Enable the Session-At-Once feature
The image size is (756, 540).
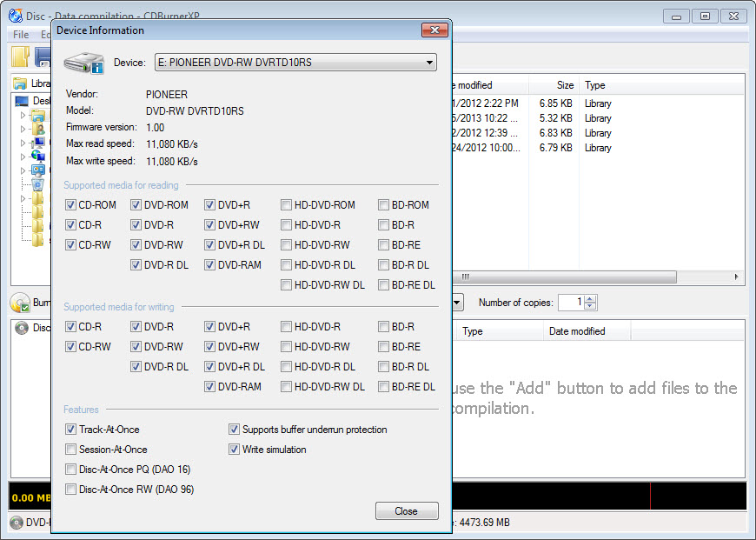click(x=71, y=450)
